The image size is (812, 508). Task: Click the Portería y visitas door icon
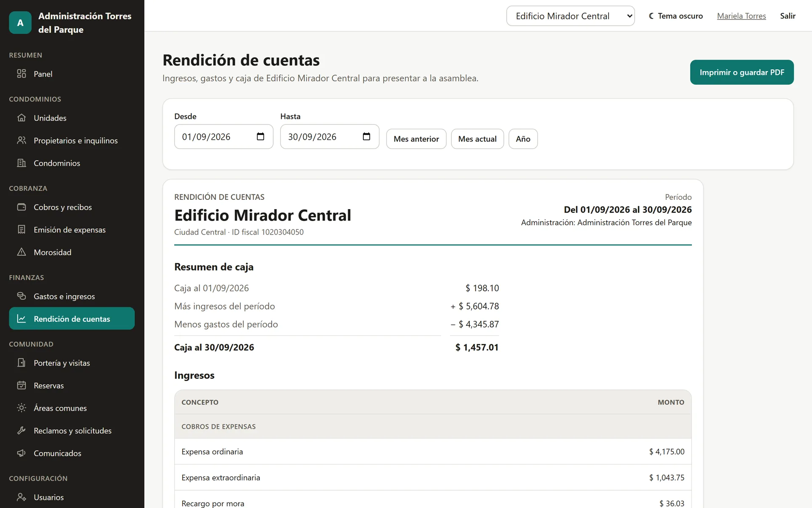(x=22, y=363)
